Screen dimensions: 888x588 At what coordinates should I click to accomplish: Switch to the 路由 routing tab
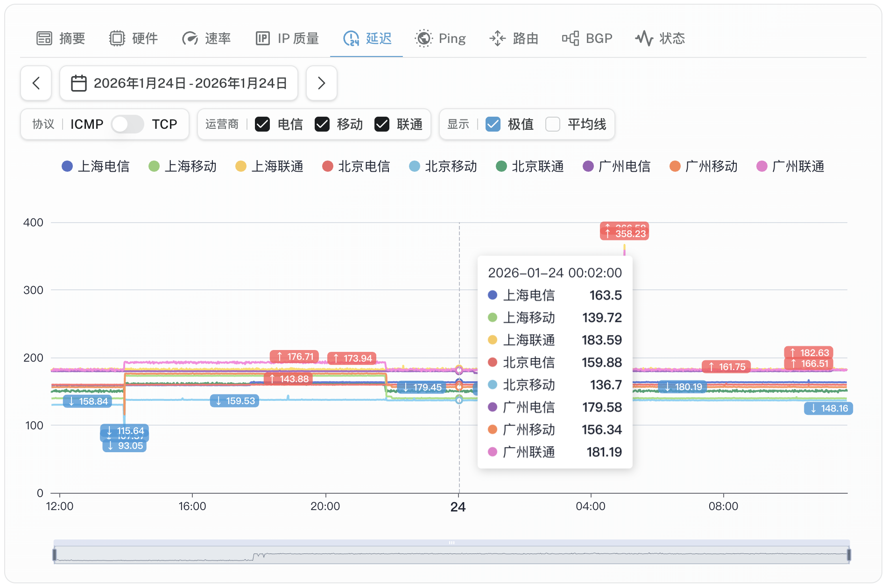pos(514,38)
